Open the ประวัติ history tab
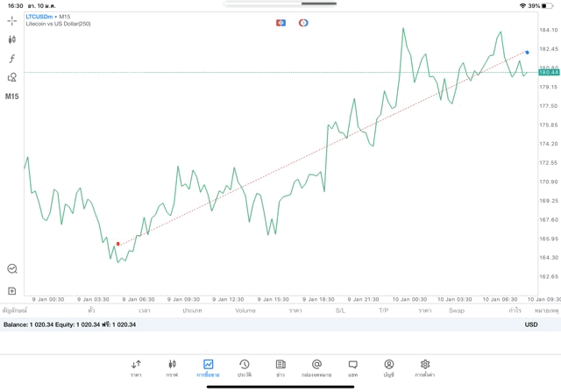561x392 pixels. (245, 367)
